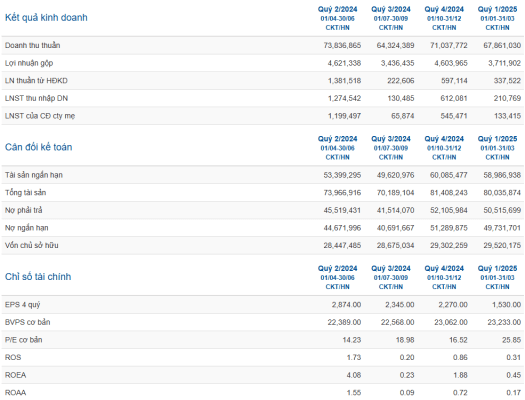
Task: Click ROS value 1.73
Action: [354, 357]
